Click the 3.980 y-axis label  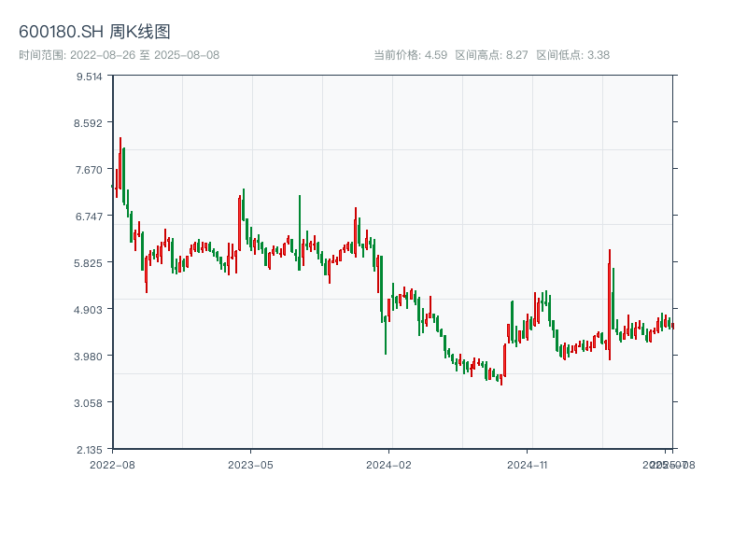coord(90,357)
